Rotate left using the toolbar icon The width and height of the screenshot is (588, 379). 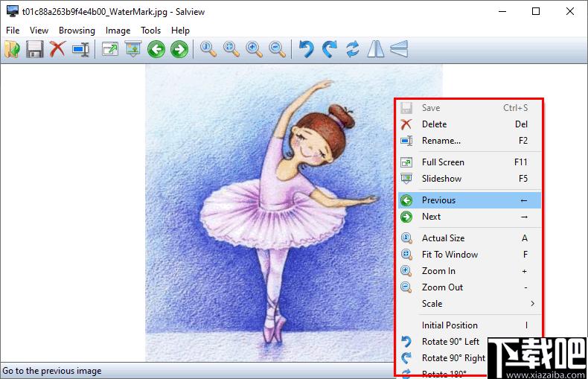pyautogui.click(x=307, y=49)
